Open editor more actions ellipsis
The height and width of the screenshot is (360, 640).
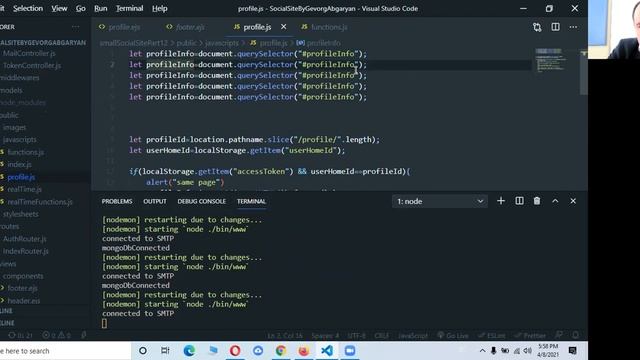[573, 27]
